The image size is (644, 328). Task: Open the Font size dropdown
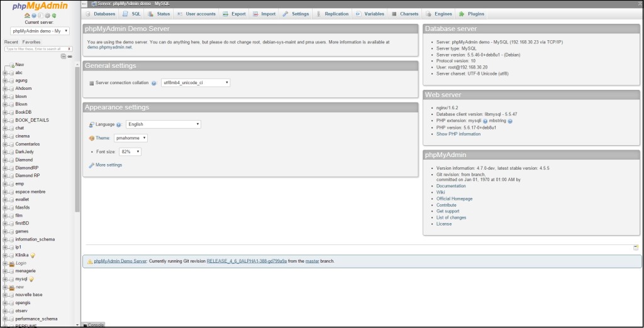130,152
